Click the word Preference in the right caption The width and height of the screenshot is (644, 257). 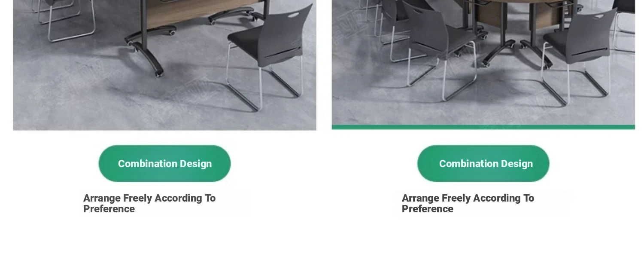(x=428, y=209)
